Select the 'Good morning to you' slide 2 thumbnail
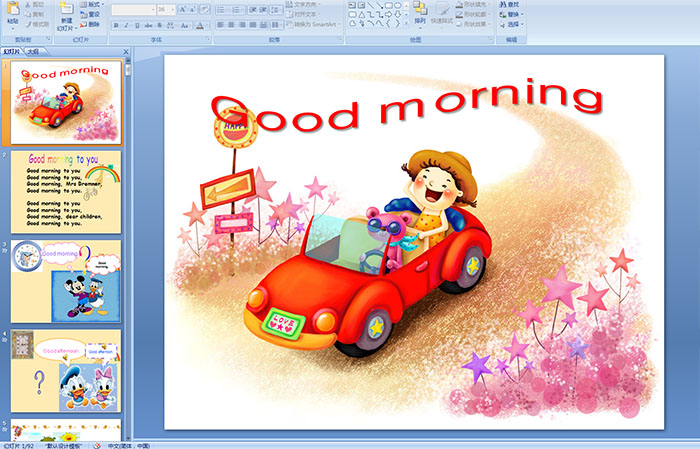This screenshot has height=449, width=700. [x=66, y=192]
